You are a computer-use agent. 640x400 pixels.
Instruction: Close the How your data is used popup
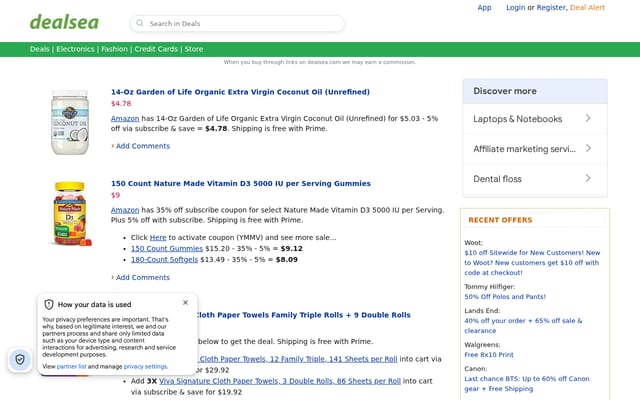(185, 302)
